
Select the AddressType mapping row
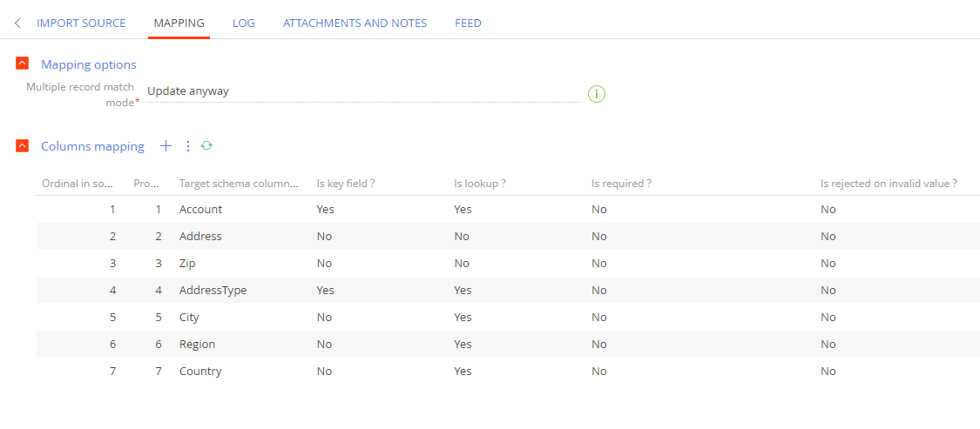(x=508, y=291)
